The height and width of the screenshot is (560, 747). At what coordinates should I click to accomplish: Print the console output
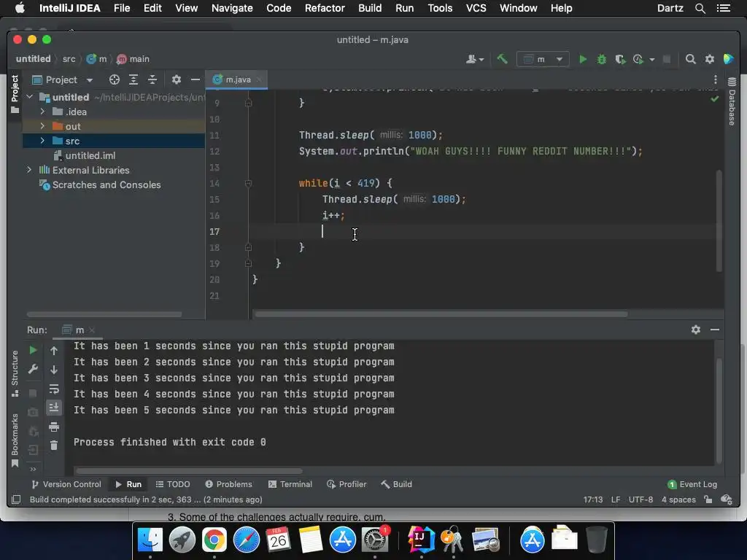pyautogui.click(x=54, y=427)
